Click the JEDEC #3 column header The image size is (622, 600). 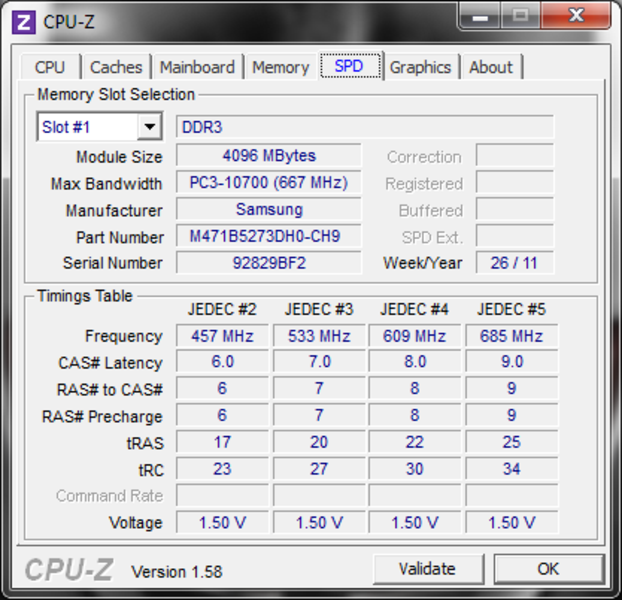pyautogui.click(x=319, y=309)
